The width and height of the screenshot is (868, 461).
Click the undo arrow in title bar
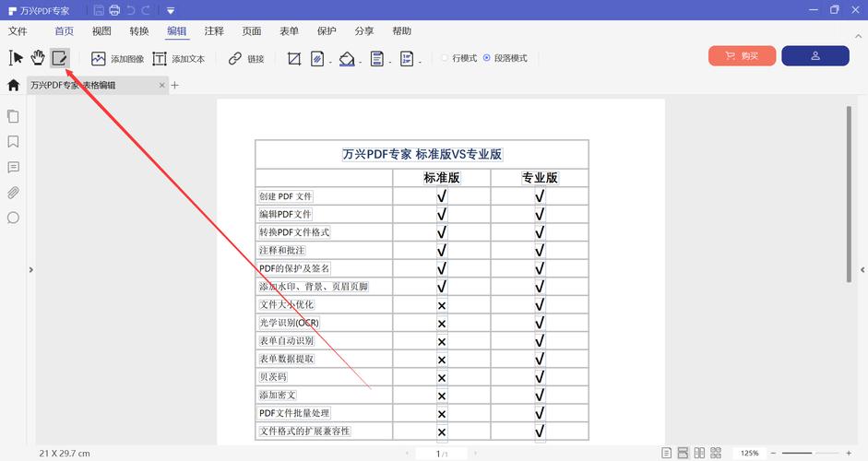pos(131,10)
